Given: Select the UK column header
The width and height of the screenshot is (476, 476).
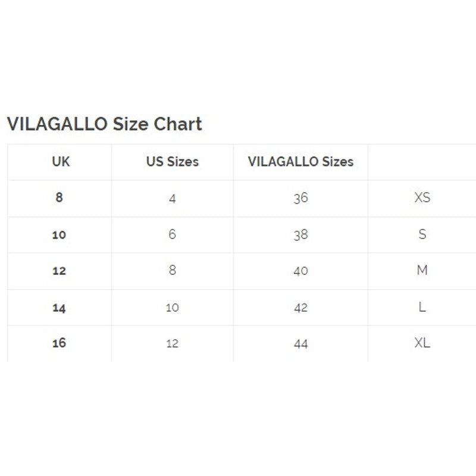Looking at the screenshot, I should (x=60, y=161).
